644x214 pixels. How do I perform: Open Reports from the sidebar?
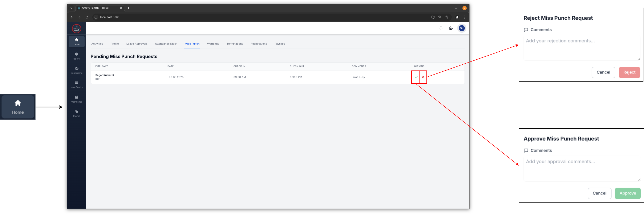pos(77,56)
